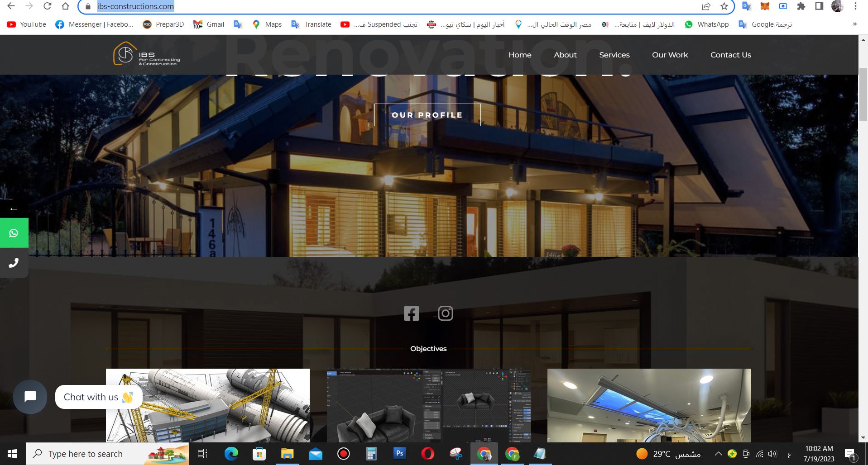Image resolution: width=868 pixels, height=465 pixels.
Task: Open the Contact Us page
Action: click(x=730, y=55)
